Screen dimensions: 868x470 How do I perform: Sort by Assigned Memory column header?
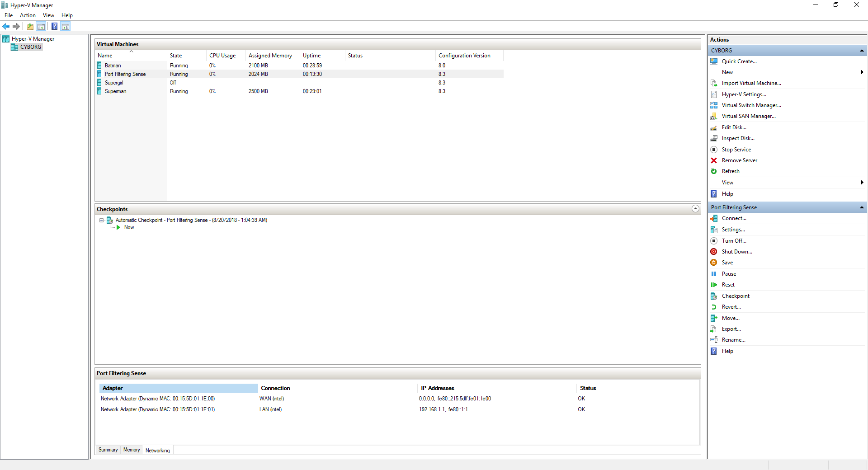(x=270, y=56)
